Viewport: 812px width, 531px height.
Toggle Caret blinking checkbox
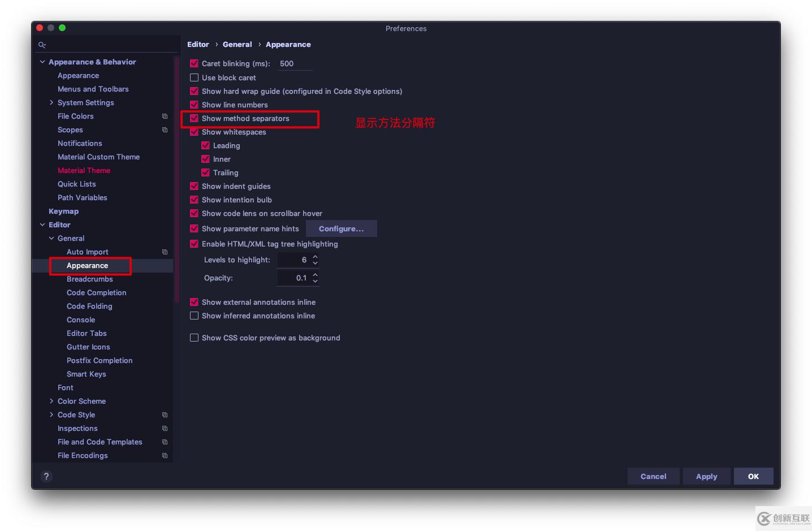(194, 63)
